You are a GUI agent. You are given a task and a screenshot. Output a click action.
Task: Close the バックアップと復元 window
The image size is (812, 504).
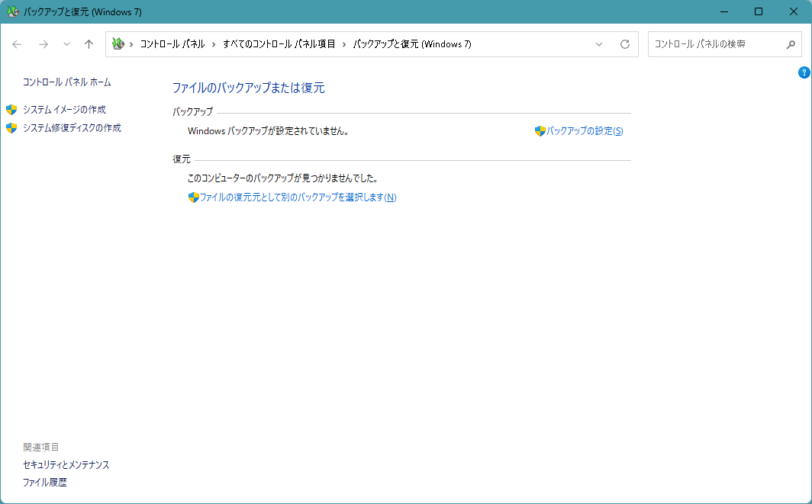point(794,11)
